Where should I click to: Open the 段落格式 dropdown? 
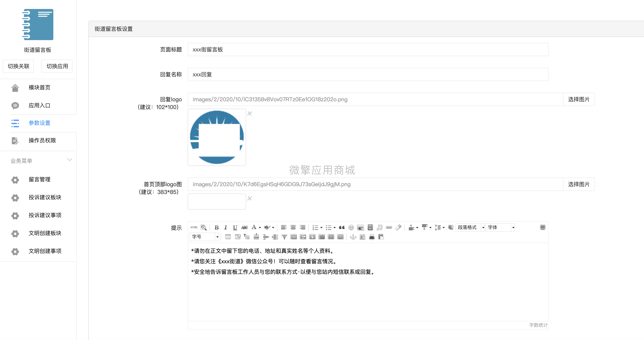[470, 227]
